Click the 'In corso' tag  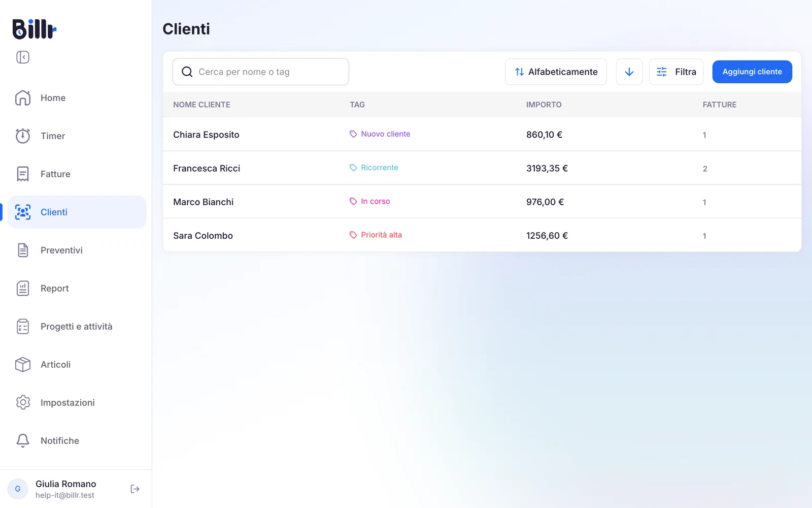pyautogui.click(x=370, y=201)
